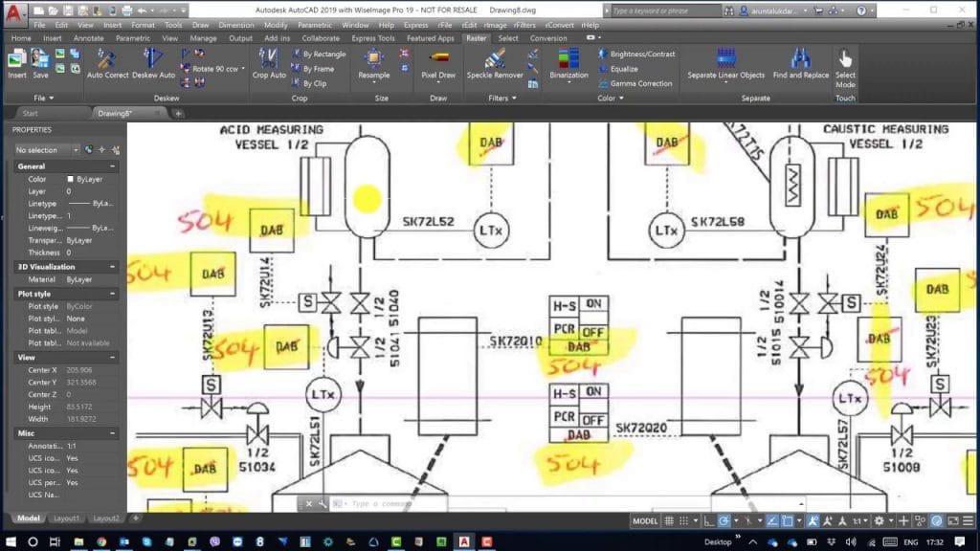This screenshot has height=551, width=980.
Task: Click the MODEL space button
Action: [645, 520]
